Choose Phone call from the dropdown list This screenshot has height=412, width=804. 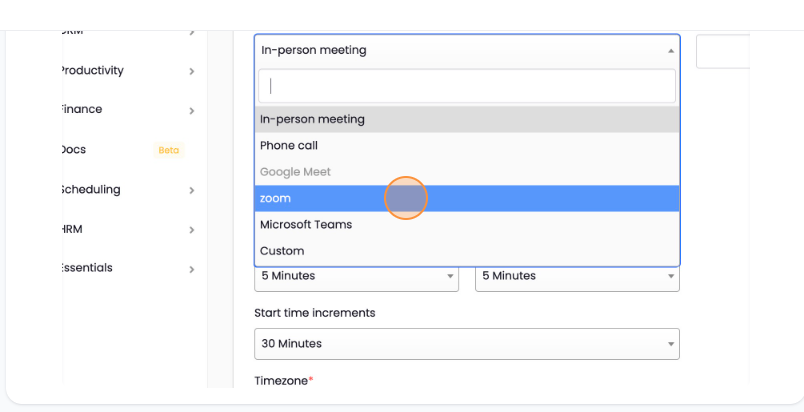tap(289, 146)
